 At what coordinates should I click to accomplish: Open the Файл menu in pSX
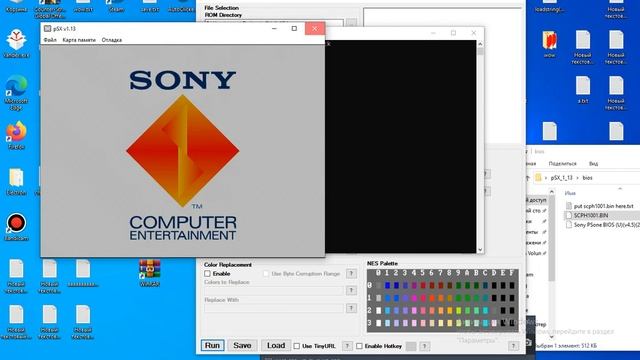[x=50, y=40]
